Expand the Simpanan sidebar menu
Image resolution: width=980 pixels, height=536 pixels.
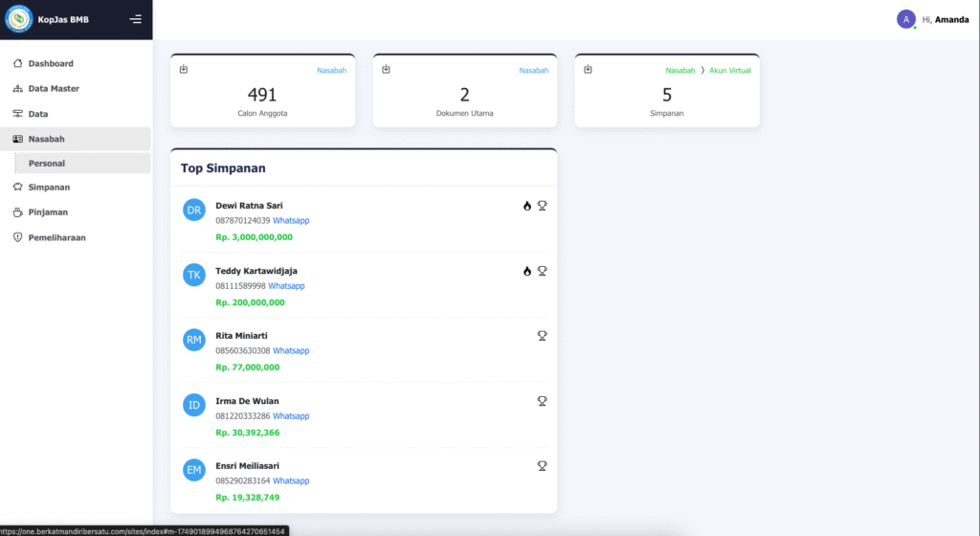48,188
